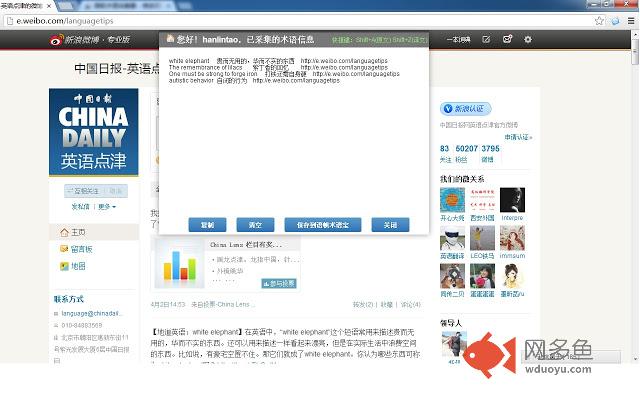Screen dimensions: 640x400
Task: Open the settings gear icon in header
Action: 528,40
